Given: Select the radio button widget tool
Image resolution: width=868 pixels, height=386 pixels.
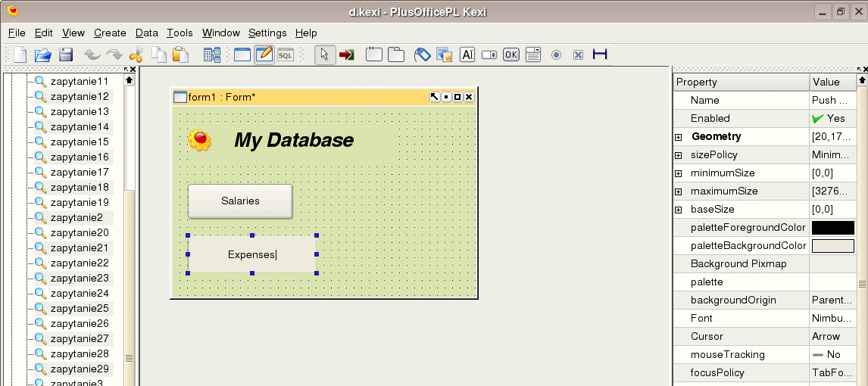Looking at the screenshot, I should (x=556, y=54).
